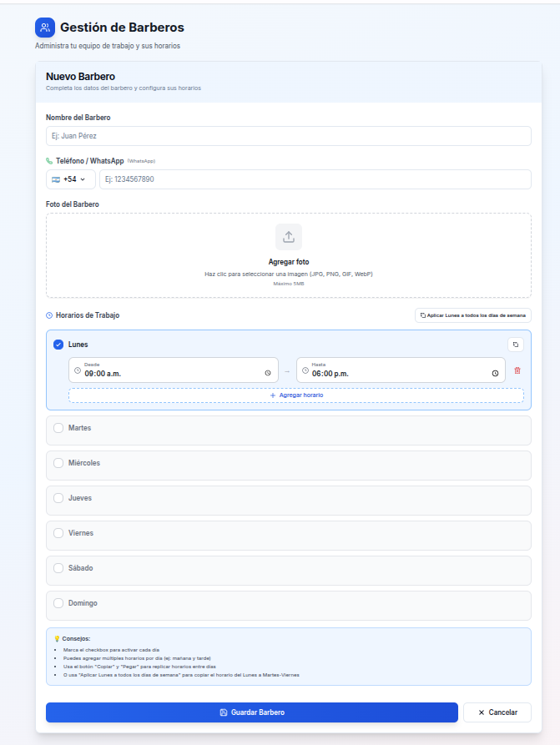
Task: Click the Sábado day label
Action: point(80,568)
